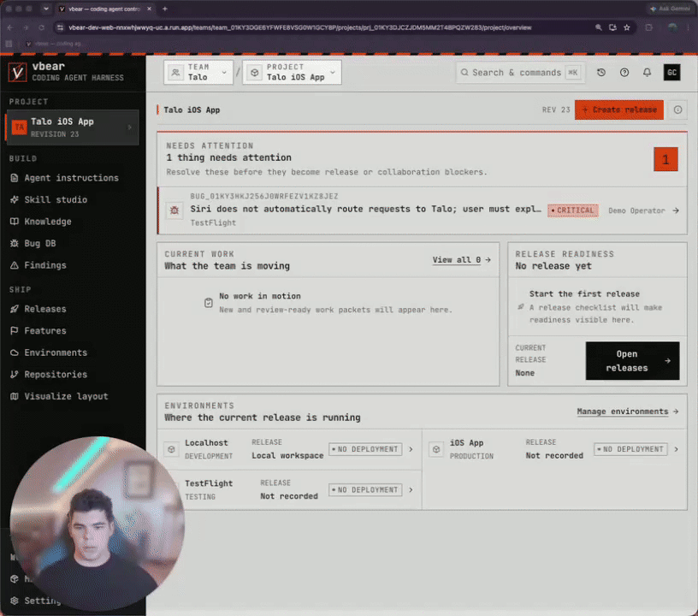Screen dimensions: 698x616
Task: Expand the Team Talo dropdown
Action: (198, 72)
